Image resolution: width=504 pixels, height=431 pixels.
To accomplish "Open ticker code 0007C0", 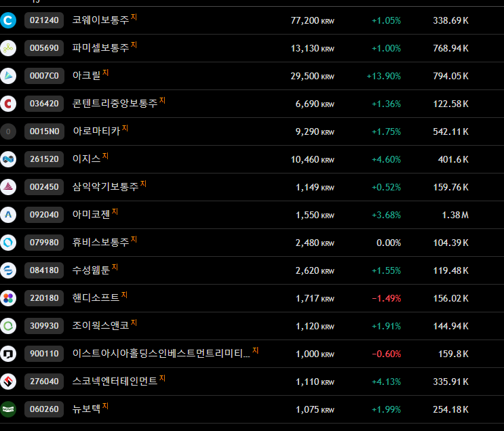I will point(44,76).
